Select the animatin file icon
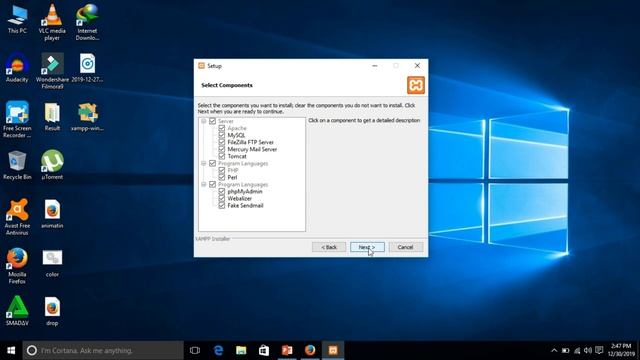The width and height of the screenshot is (640, 360). coord(52,213)
